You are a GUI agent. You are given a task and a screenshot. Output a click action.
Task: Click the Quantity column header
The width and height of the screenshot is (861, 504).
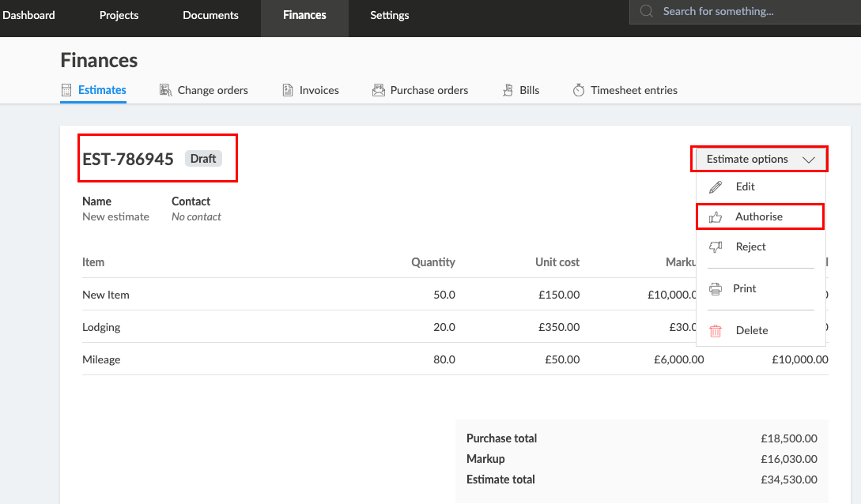[433, 262]
